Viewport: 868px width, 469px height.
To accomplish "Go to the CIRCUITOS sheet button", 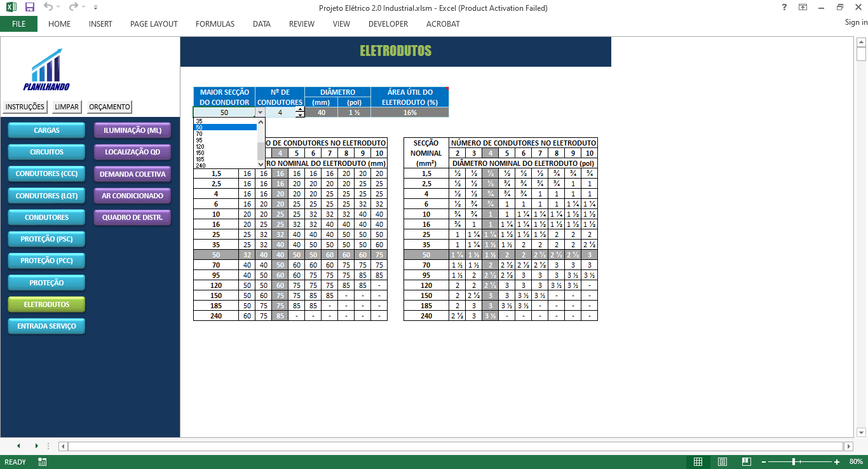I will (46, 153).
